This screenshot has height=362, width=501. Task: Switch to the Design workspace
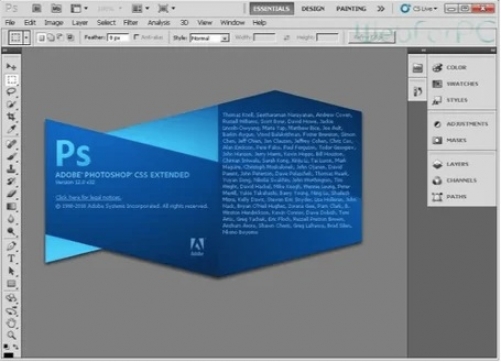[x=313, y=9]
